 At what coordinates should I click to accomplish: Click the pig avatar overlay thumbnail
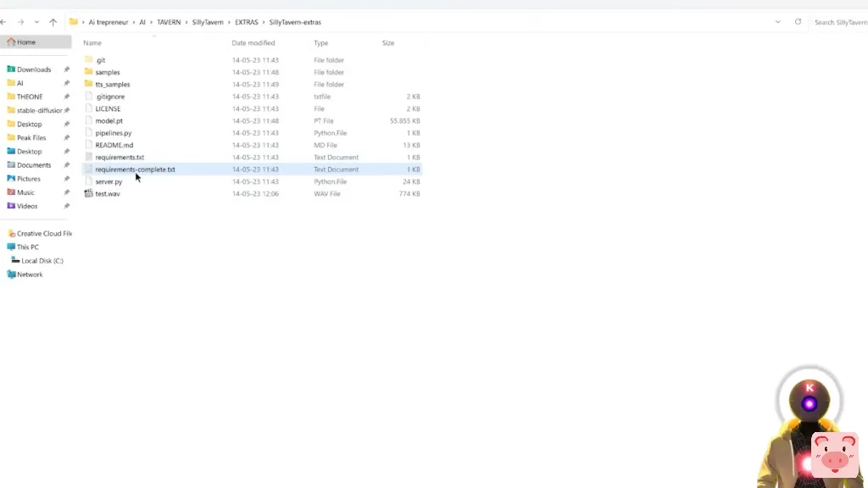tap(835, 455)
